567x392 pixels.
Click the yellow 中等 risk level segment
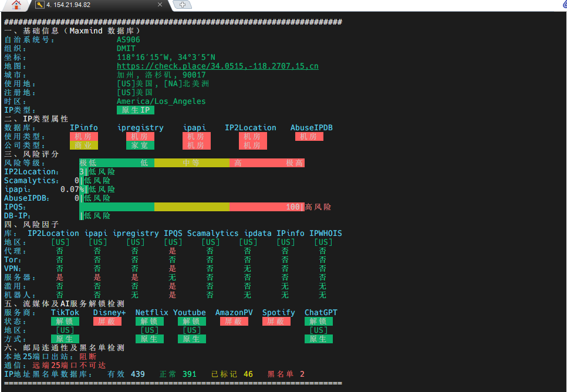pyautogui.click(x=191, y=163)
